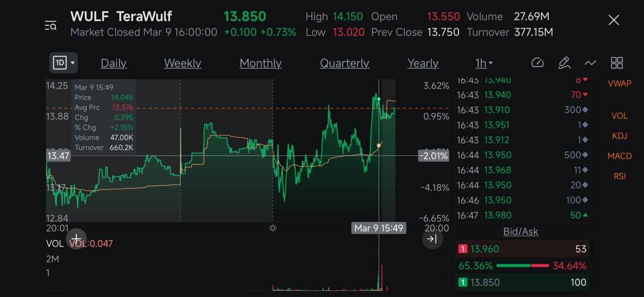
Task: Open the chart type line icon
Action: tap(590, 63)
